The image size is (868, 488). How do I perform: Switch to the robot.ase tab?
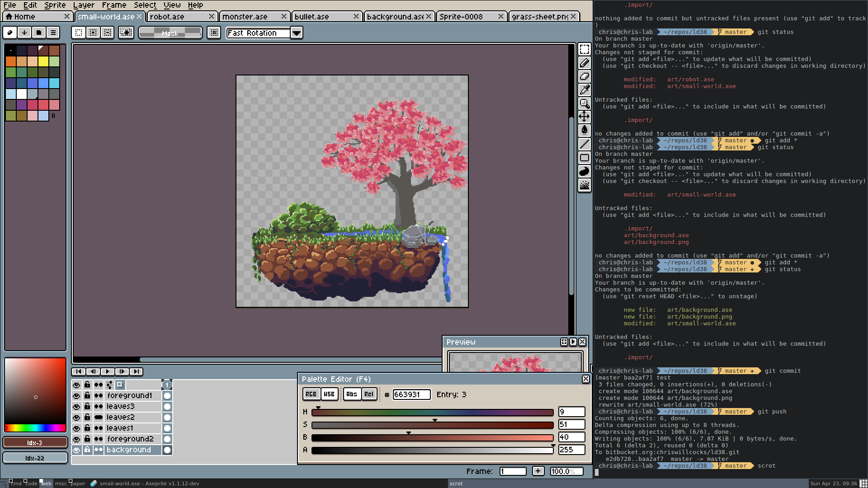click(181, 16)
